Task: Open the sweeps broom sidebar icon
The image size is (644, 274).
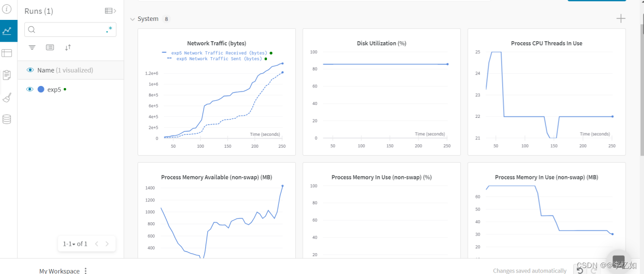Action: tap(7, 97)
